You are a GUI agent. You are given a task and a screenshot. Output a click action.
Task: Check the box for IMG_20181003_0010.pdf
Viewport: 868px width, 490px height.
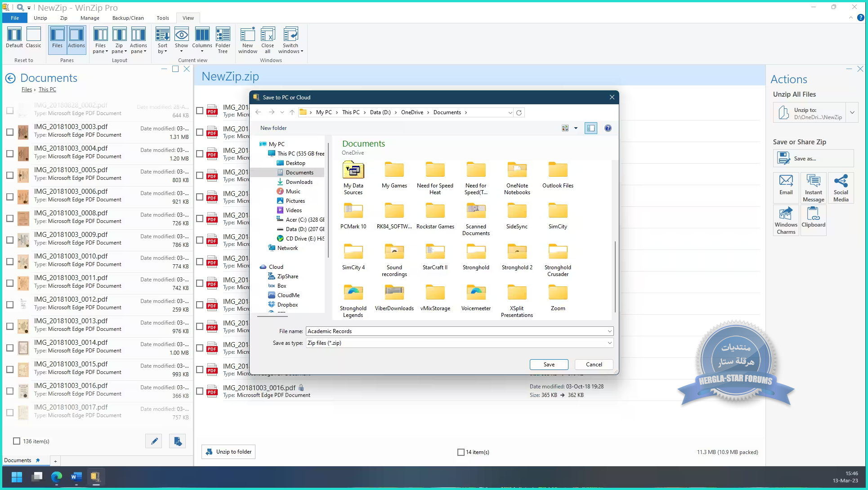click(10, 262)
